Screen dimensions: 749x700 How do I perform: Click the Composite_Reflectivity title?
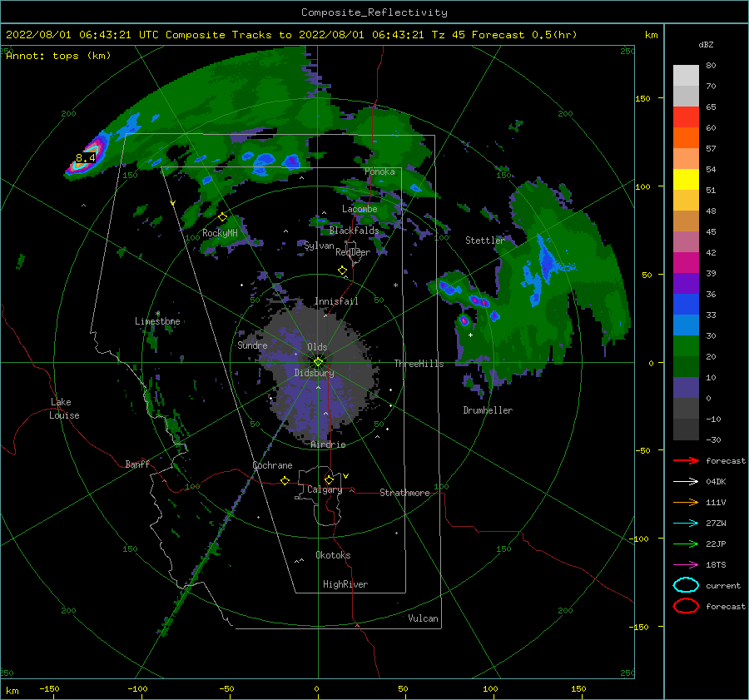374,12
